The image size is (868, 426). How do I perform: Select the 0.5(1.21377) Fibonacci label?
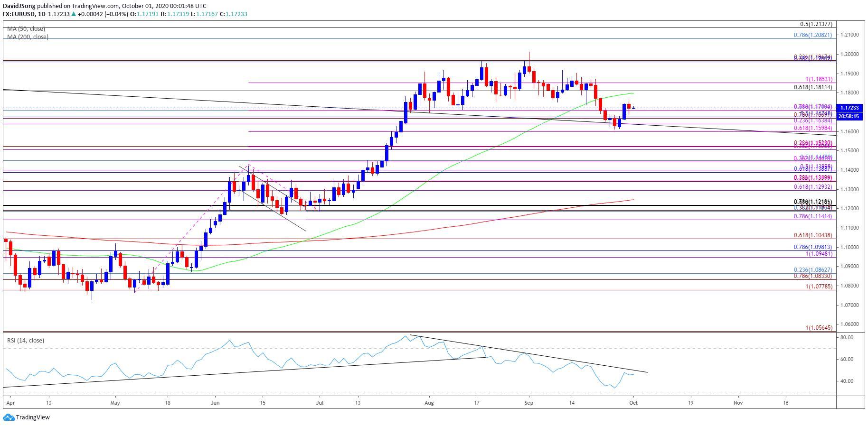click(816, 24)
